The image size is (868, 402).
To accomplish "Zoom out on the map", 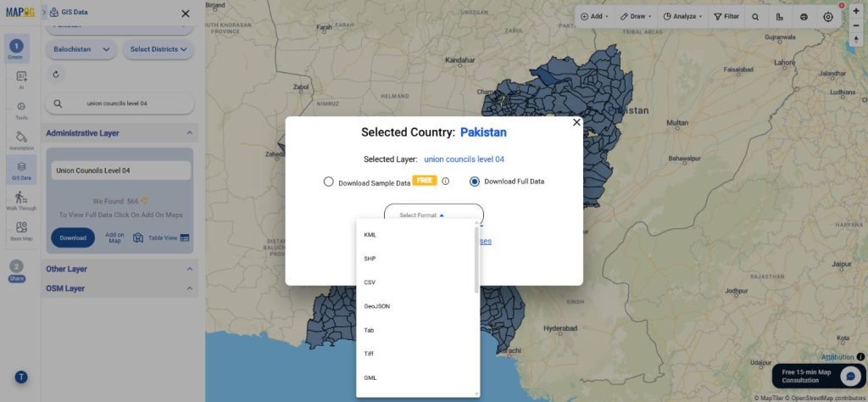I will click(856, 25).
